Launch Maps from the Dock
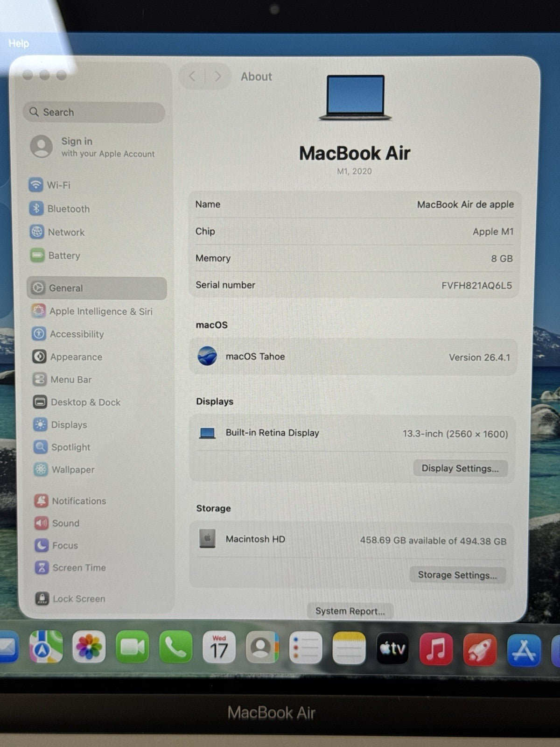 [x=46, y=647]
